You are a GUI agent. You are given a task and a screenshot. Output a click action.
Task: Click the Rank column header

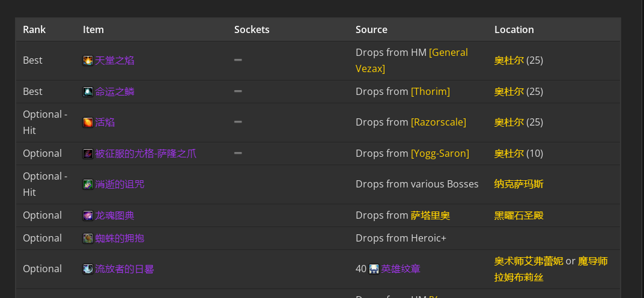34,29
